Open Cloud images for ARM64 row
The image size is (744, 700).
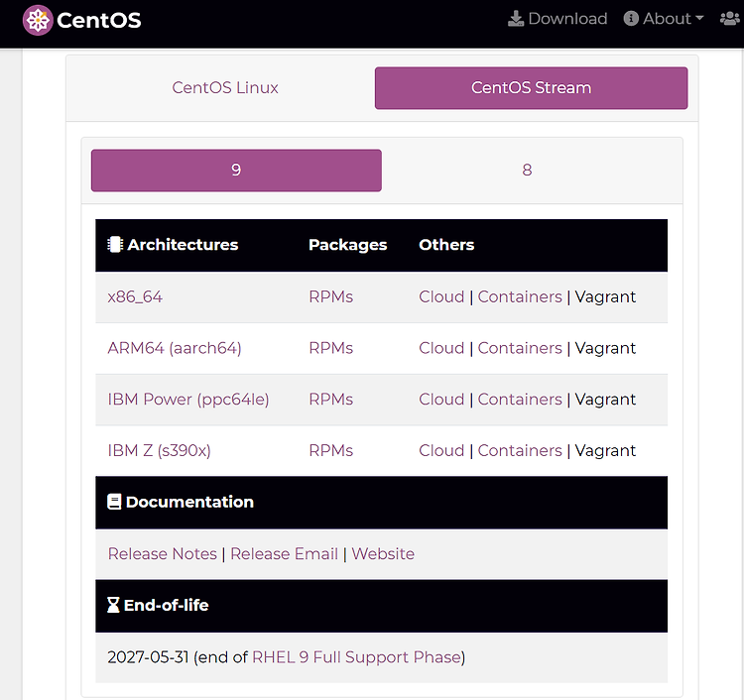coord(441,348)
